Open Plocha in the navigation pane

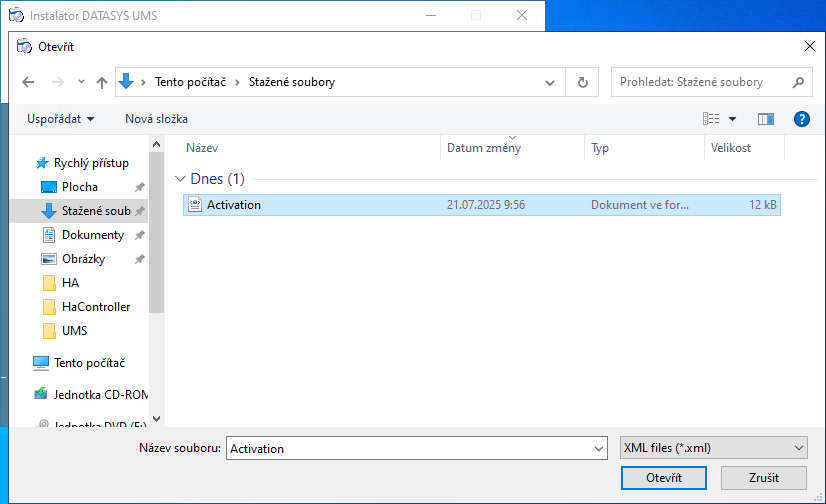point(80,187)
